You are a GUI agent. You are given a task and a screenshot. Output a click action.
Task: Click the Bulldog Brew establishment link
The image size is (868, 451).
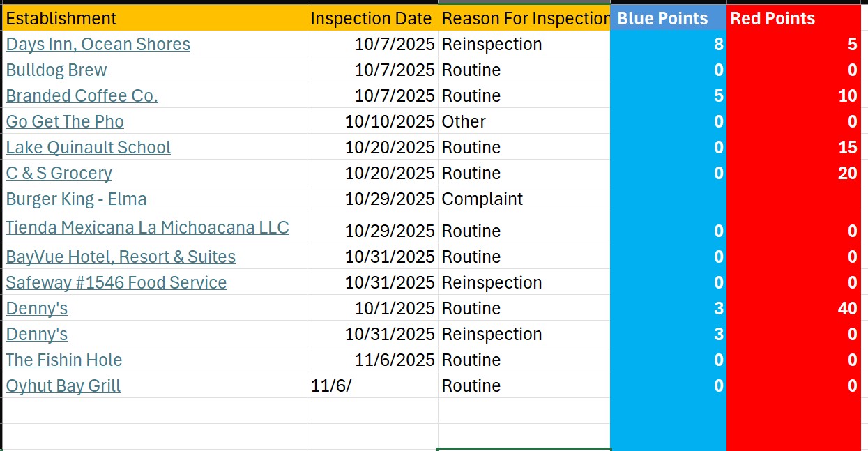[x=56, y=70]
